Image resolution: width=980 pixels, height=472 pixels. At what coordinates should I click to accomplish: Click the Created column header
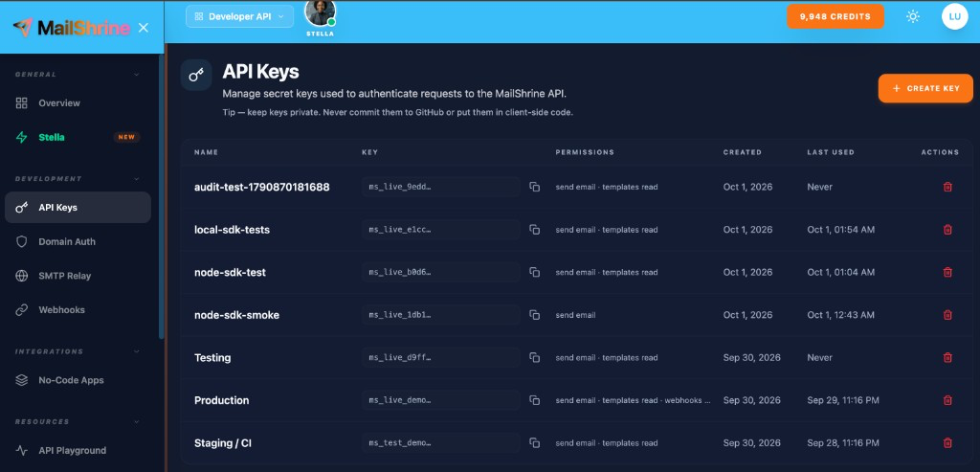743,152
